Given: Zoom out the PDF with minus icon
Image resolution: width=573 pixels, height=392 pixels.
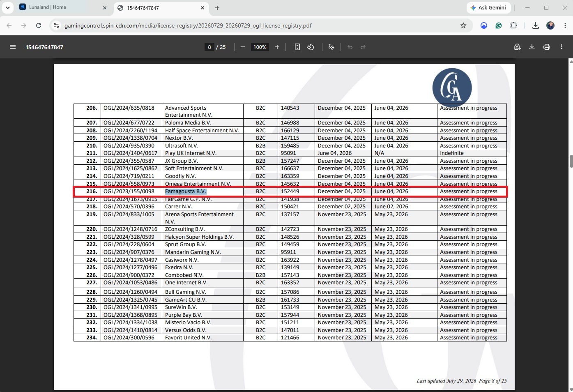Looking at the screenshot, I should tap(243, 47).
